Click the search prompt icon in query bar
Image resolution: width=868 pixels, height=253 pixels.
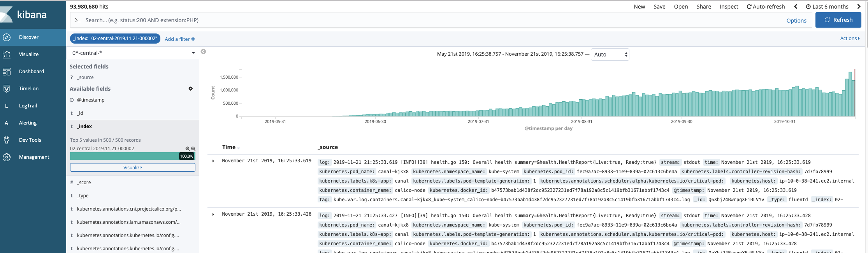click(77, 20)
